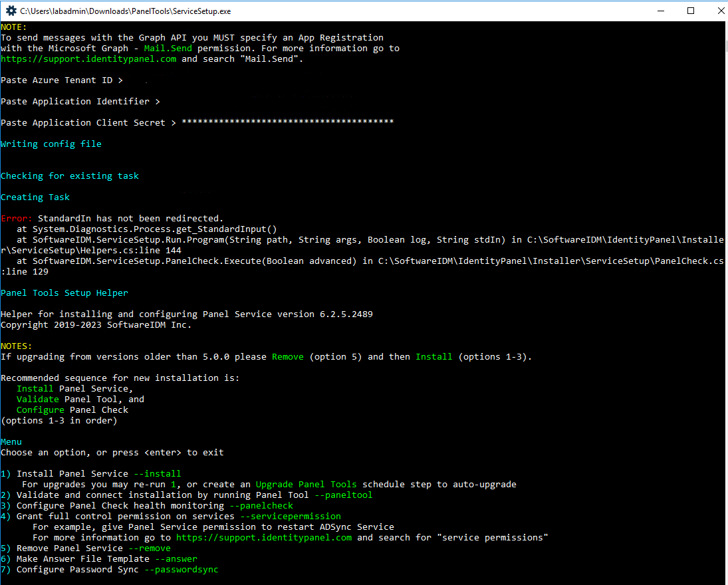
Task: Click the Paste Application Client Secret prompt
Action: [x=88, y=123]
